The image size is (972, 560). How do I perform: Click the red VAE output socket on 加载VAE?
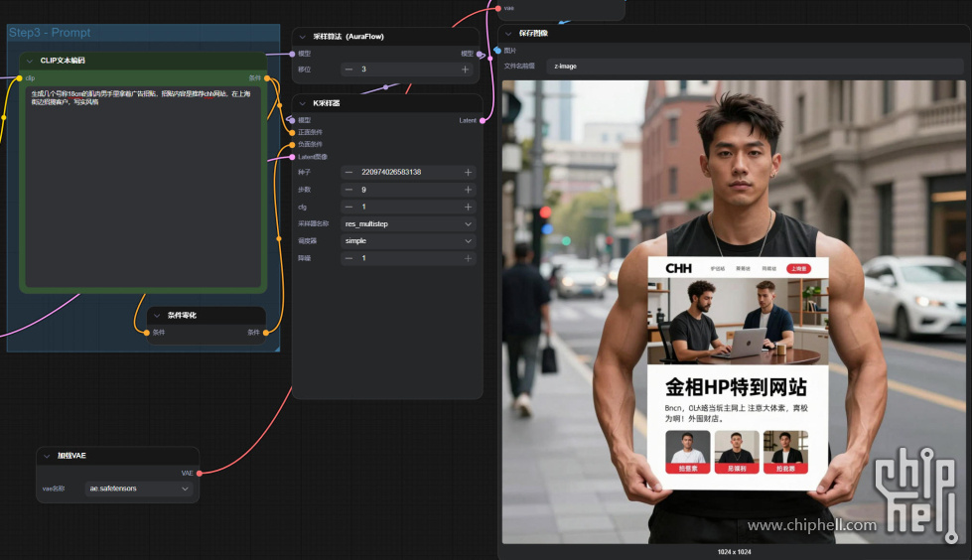(x=201, y=473)
